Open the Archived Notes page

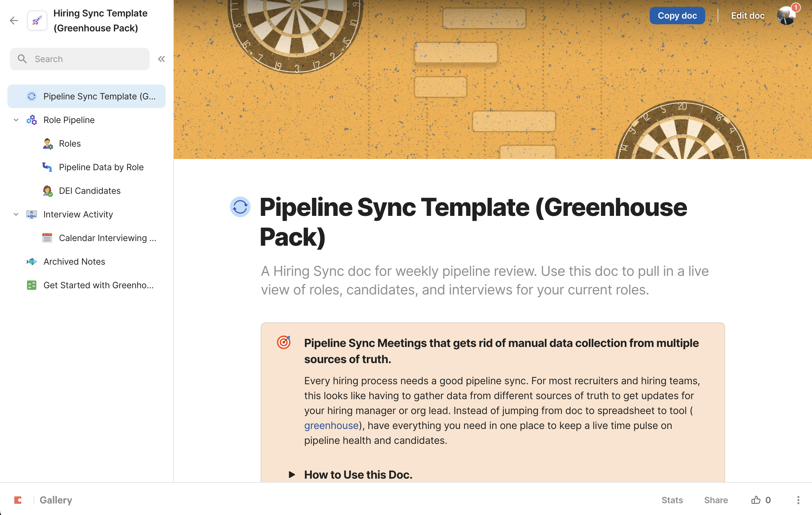click(74, 262)
